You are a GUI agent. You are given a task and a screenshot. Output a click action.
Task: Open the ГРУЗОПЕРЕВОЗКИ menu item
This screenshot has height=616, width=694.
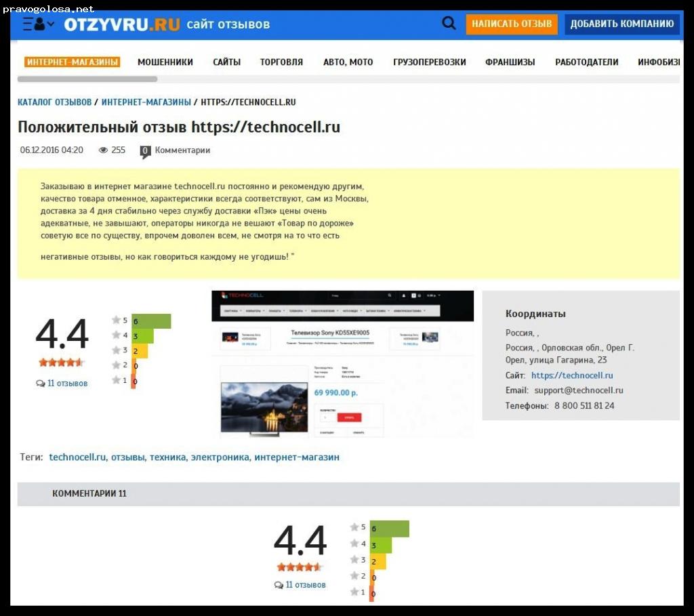[x=430, y=62]
